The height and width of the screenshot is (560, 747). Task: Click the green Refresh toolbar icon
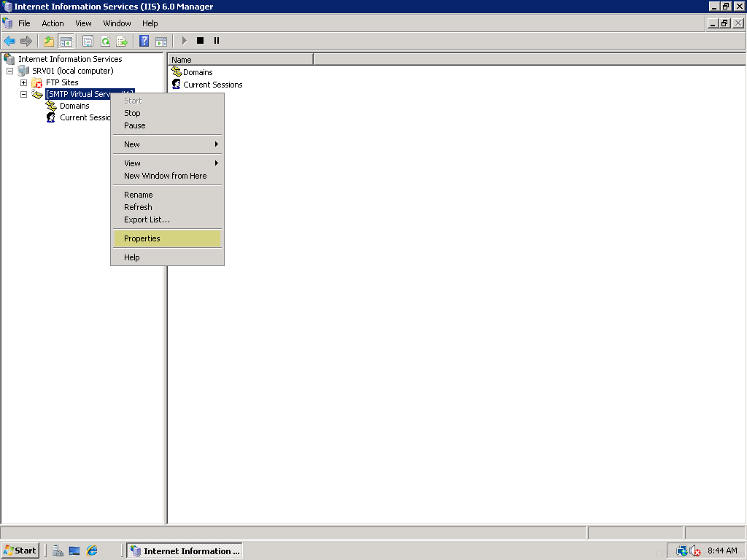coord(105,41)
